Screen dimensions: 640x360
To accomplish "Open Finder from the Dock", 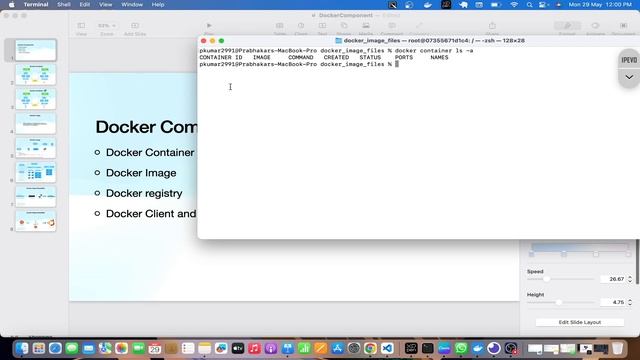I will coord(22,348).
